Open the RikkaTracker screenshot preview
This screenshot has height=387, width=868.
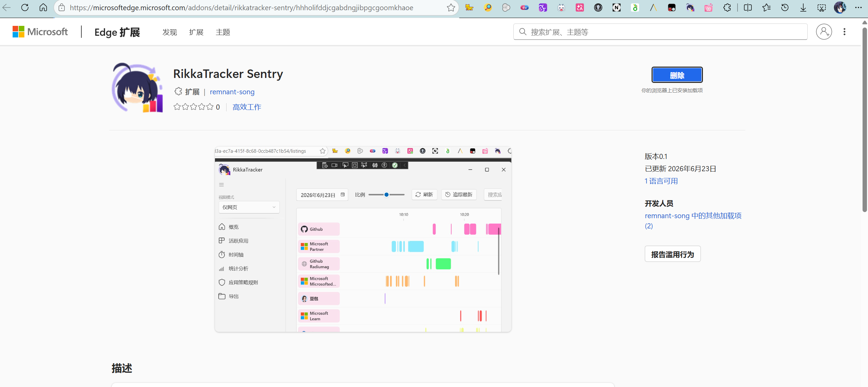tap(363, 239)
